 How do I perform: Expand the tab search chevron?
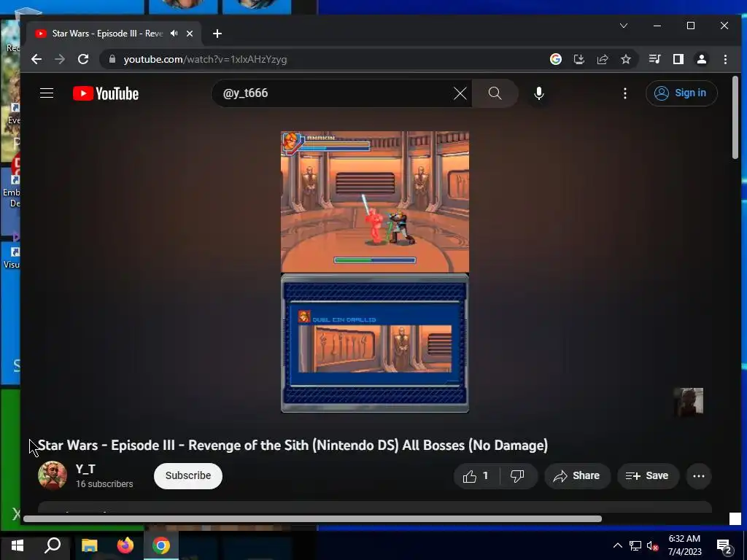(x=624, y=26)
